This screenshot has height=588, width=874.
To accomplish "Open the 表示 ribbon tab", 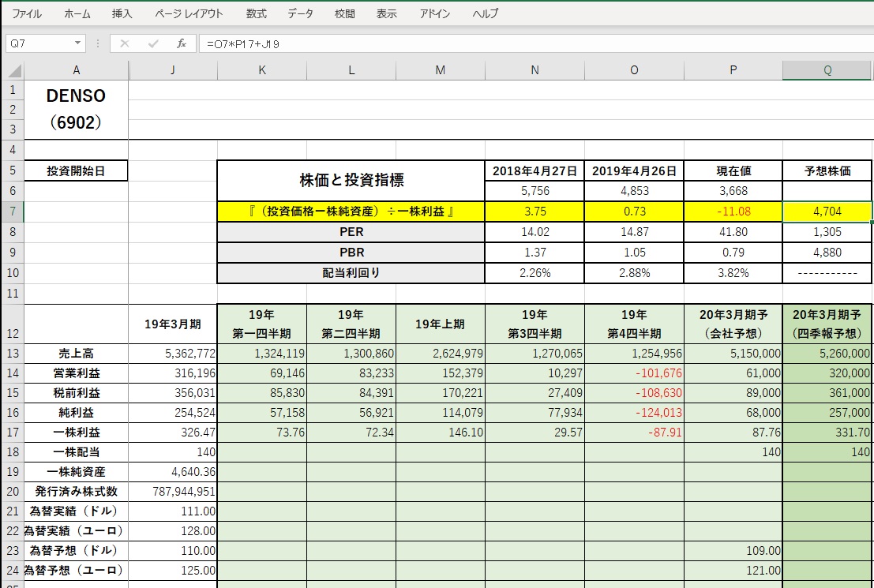I will pyautogui.click(x=387, y=14).
